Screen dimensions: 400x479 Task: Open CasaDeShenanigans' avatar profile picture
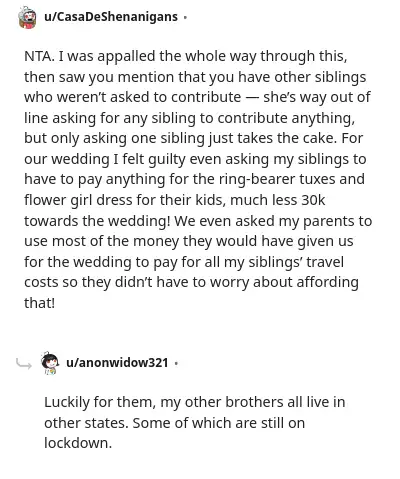(x=27, y=17)
